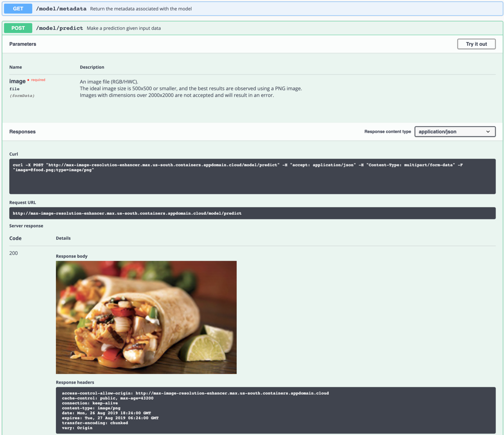Click the POST method badge for /model/predict
Image resolution: width=504 pixels, height=435 pixels.
click(18, 28)
